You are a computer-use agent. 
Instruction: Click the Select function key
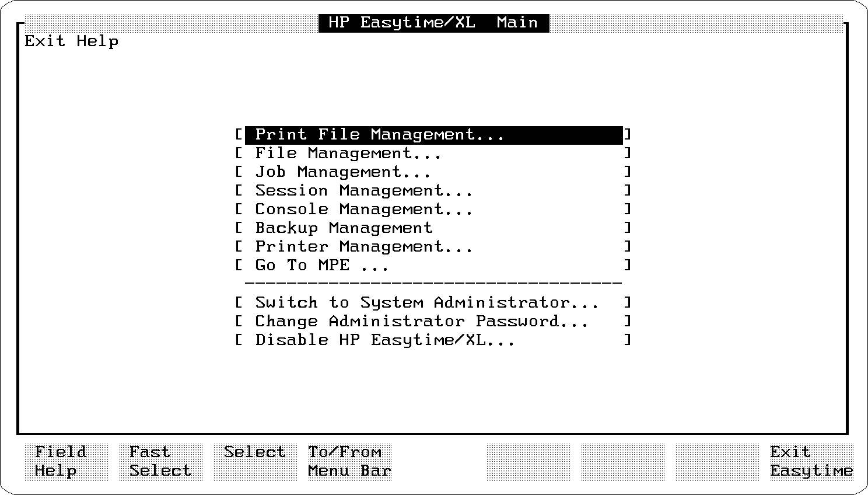coord(255,462)
